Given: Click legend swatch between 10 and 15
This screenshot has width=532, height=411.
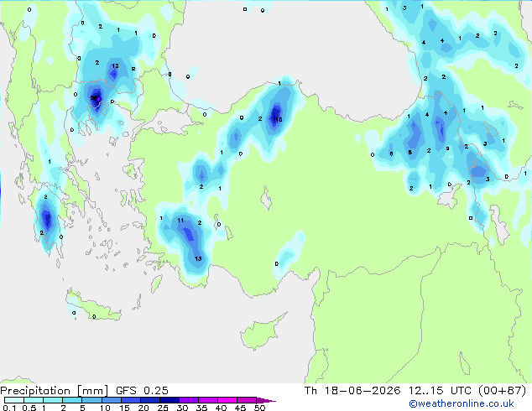Looking at the screenshot, I should tap(112, 400).
